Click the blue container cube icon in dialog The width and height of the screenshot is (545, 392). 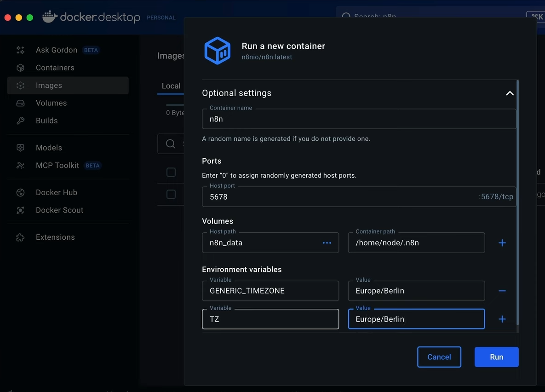click(217, 51)
